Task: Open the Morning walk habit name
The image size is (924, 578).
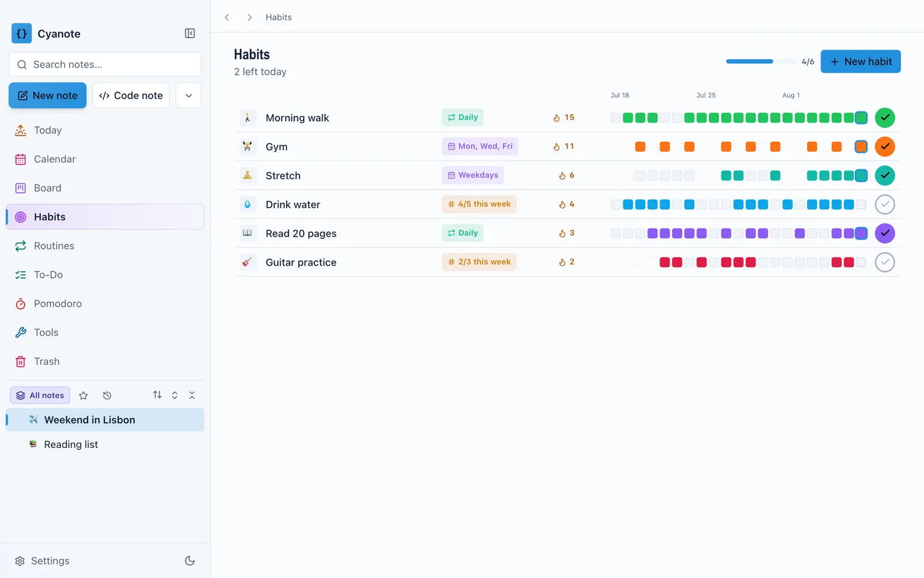Action: click(x=297, y=118)
